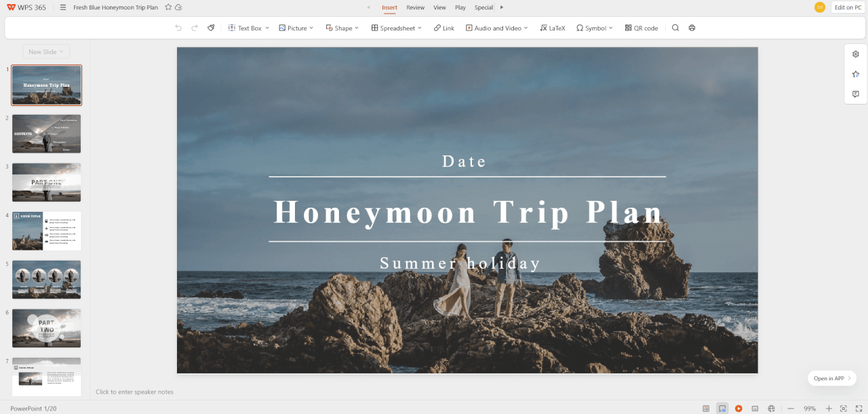Switch to the Review tab
The width and height of the screenshot is (868, 414).
tap(415, 7)
